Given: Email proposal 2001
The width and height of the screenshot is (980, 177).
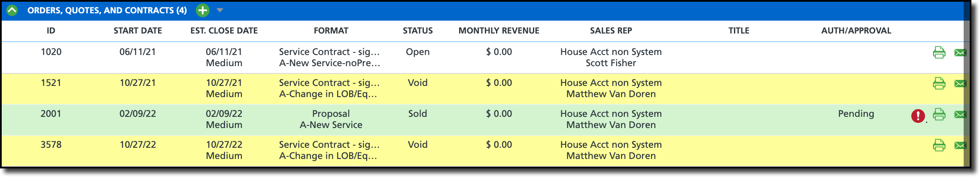Looking at the screenshot, I should [x=960, y=114].
